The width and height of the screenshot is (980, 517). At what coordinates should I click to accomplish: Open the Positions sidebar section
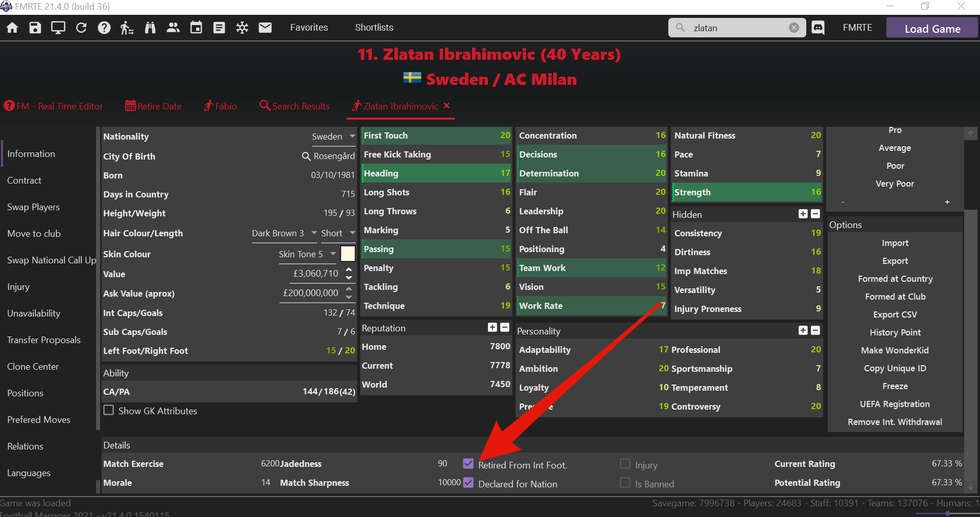(x=26, y=393)
